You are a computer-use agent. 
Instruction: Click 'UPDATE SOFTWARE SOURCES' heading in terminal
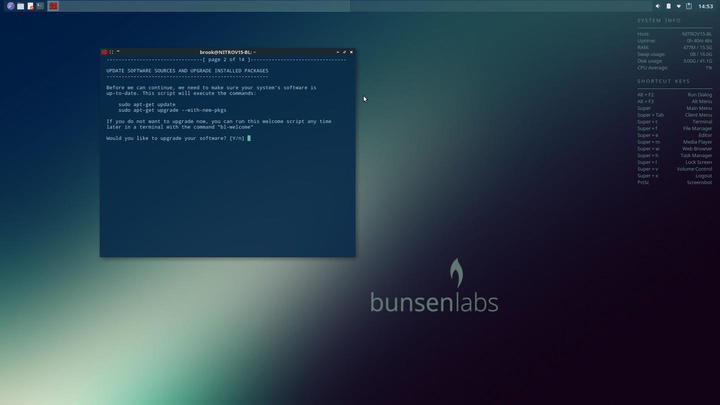187,71
